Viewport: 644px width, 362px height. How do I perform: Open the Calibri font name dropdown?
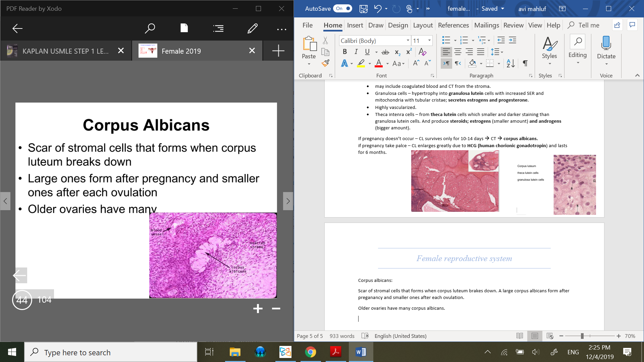[408, 41]
